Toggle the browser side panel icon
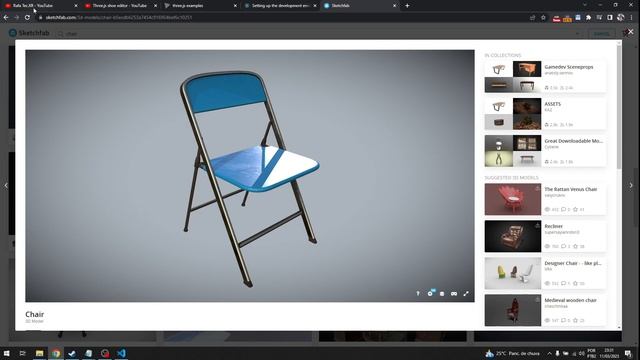Viewport: 640px width, 360px height. [610, 18]
